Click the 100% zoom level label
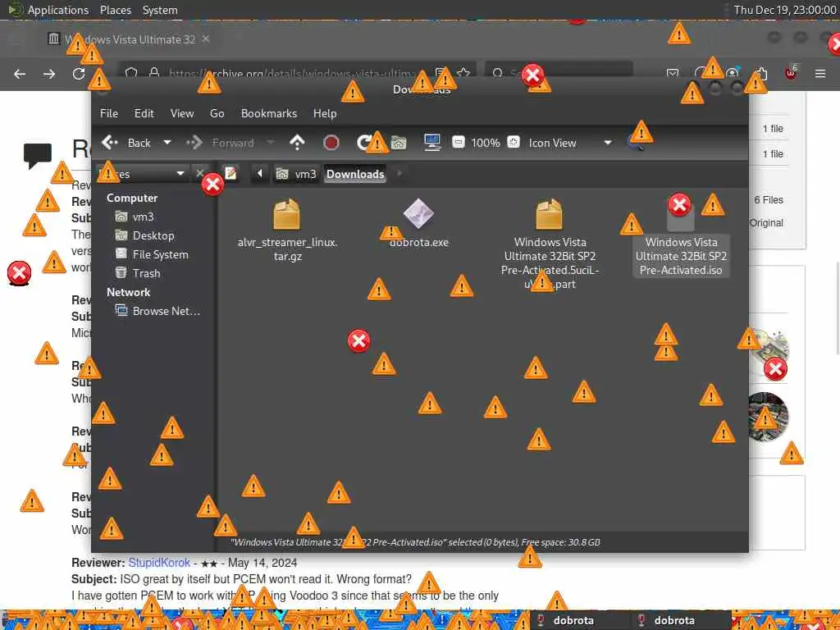840x630 pixels. (486, 143)
